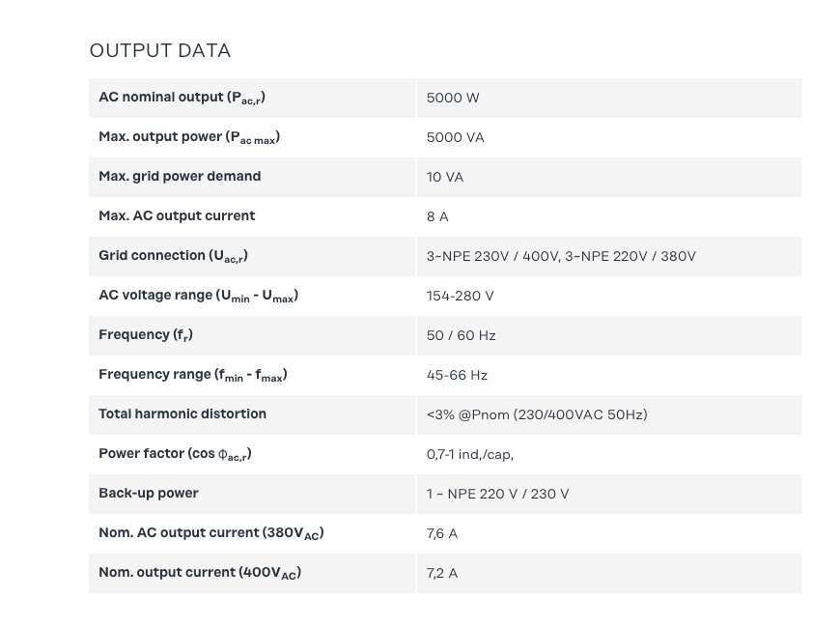Click the AC voltage range label
This screenshot has width=840, height=627.
click(x=198, y=296)
